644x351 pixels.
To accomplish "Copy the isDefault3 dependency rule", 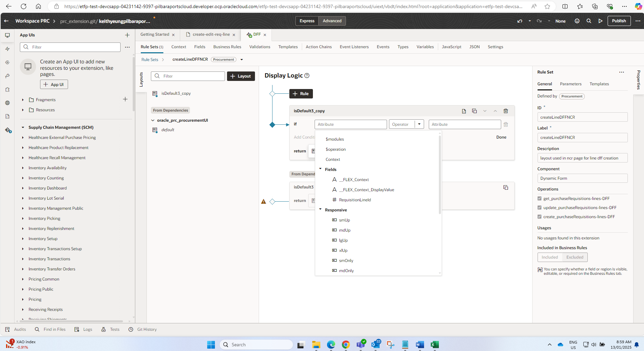I will (x=506, y=187).
